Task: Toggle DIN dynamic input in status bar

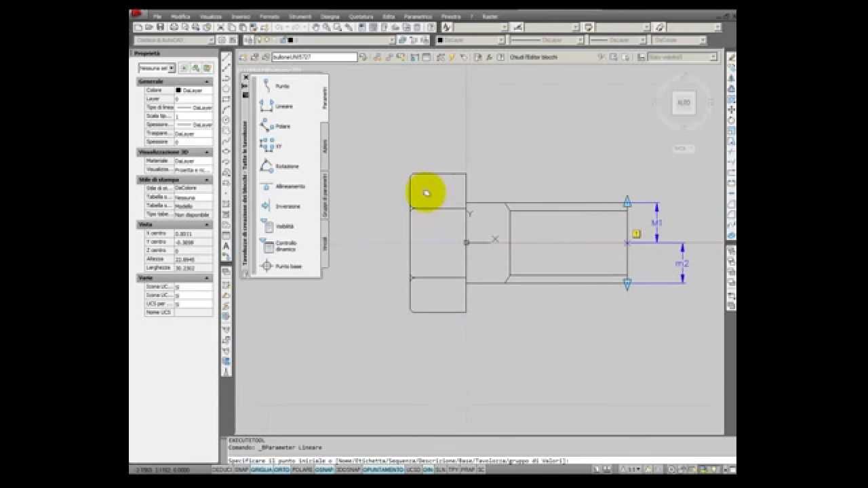Action: click(428, 469)
